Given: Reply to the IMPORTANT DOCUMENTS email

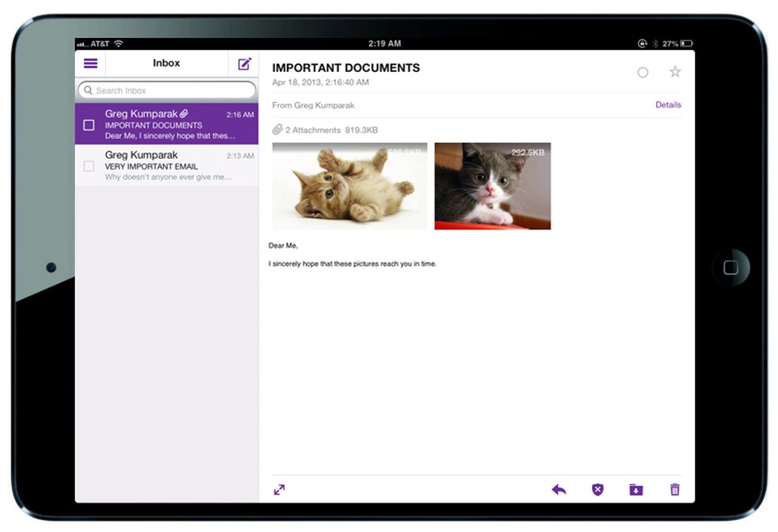Looking at the screenshot, I should tap(559, 489).
